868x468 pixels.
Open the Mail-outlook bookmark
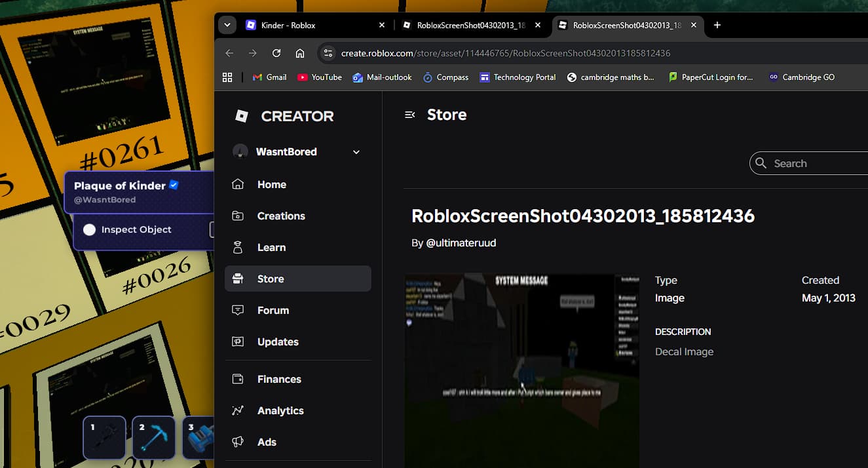tap(383, 77)
